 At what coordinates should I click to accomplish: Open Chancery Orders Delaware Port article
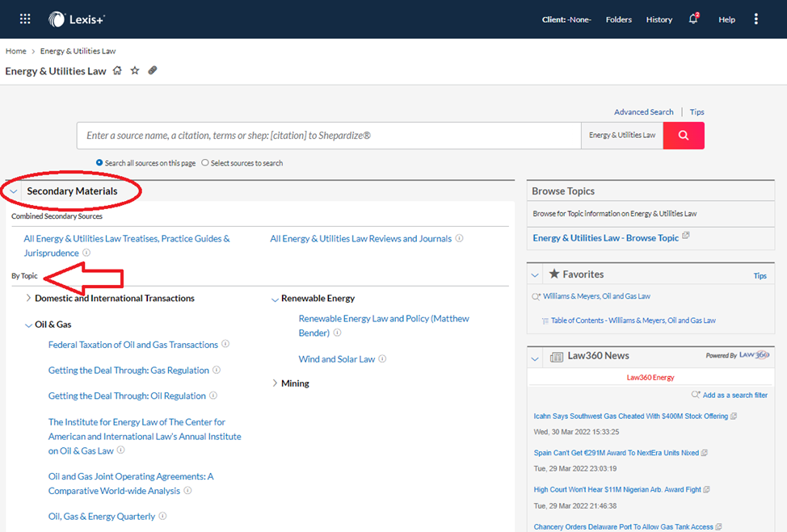[623, 526]
